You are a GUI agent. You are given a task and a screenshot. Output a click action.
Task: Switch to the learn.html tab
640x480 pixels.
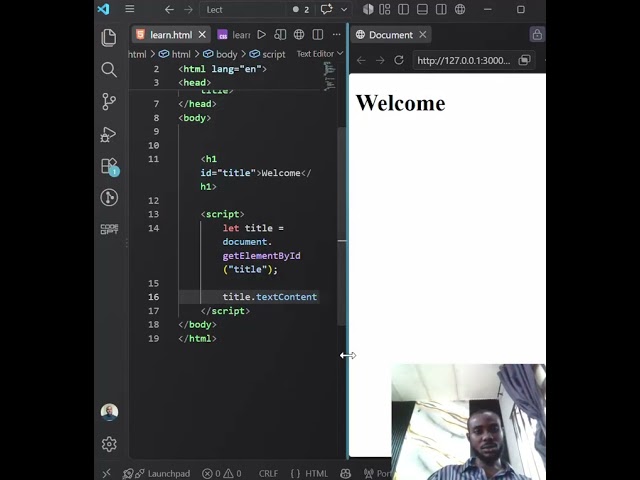click(x=171, y=35)
